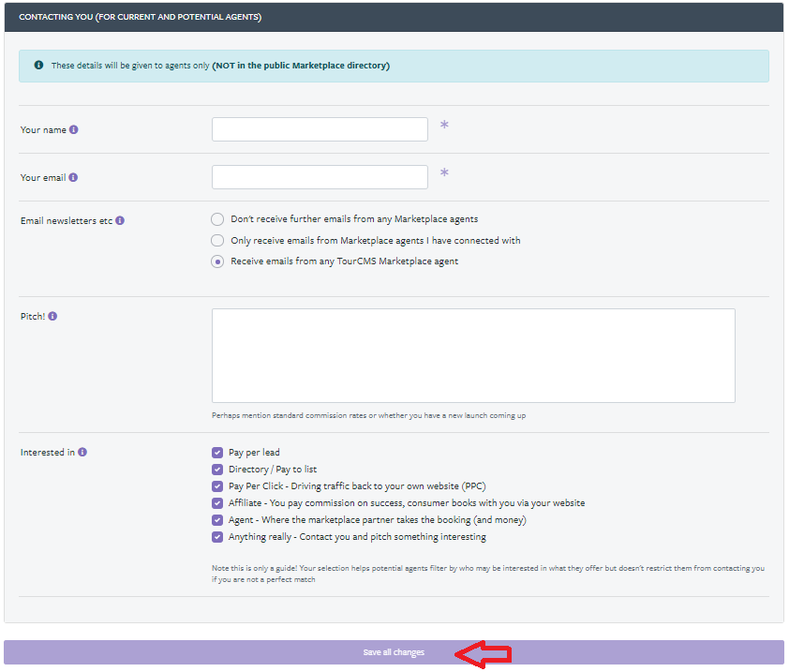789x672 pixels.
Task: Click the Contacting You section header
Action: coord(394,17)
